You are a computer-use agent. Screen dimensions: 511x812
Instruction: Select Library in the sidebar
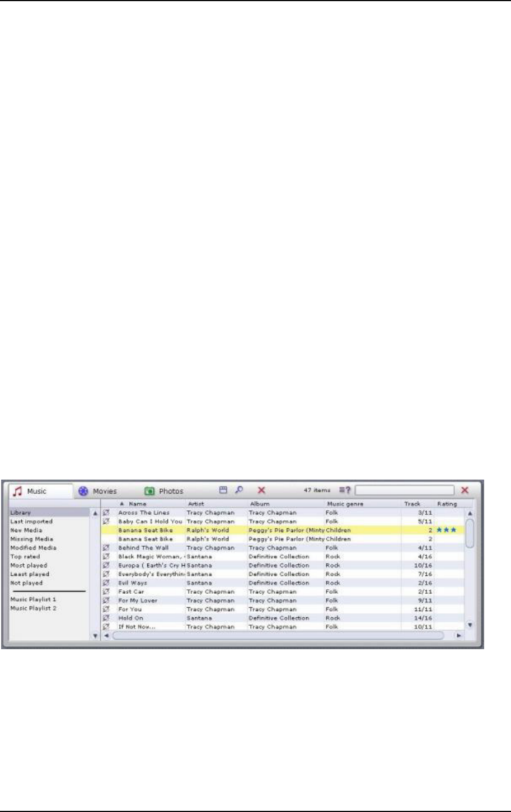(49, 513)
